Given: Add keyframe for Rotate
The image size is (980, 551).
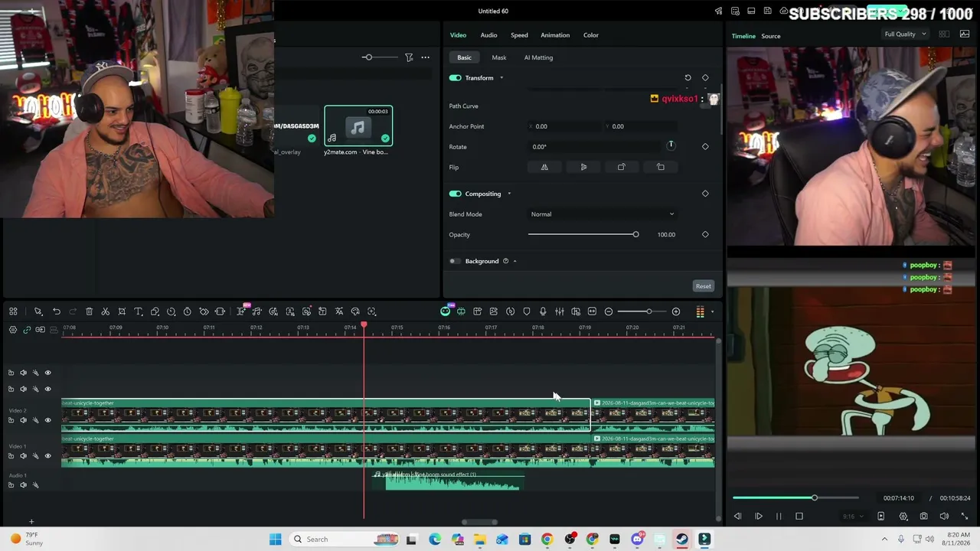Looking at the screenshot, I should [705, 147].
